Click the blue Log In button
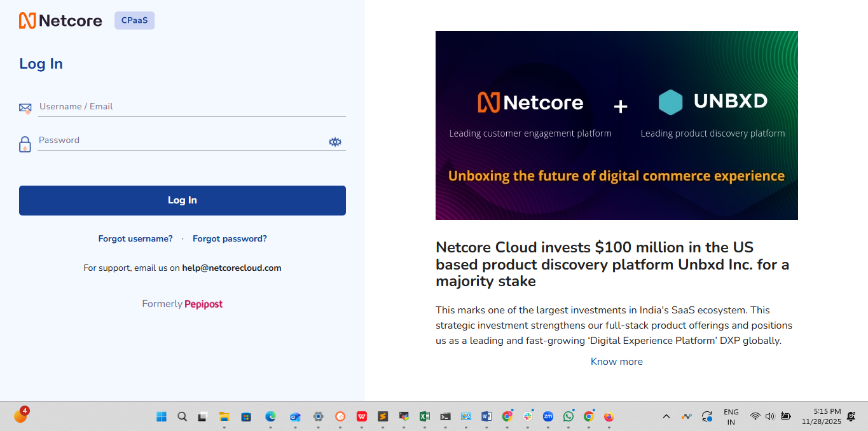 pos(183,200)
